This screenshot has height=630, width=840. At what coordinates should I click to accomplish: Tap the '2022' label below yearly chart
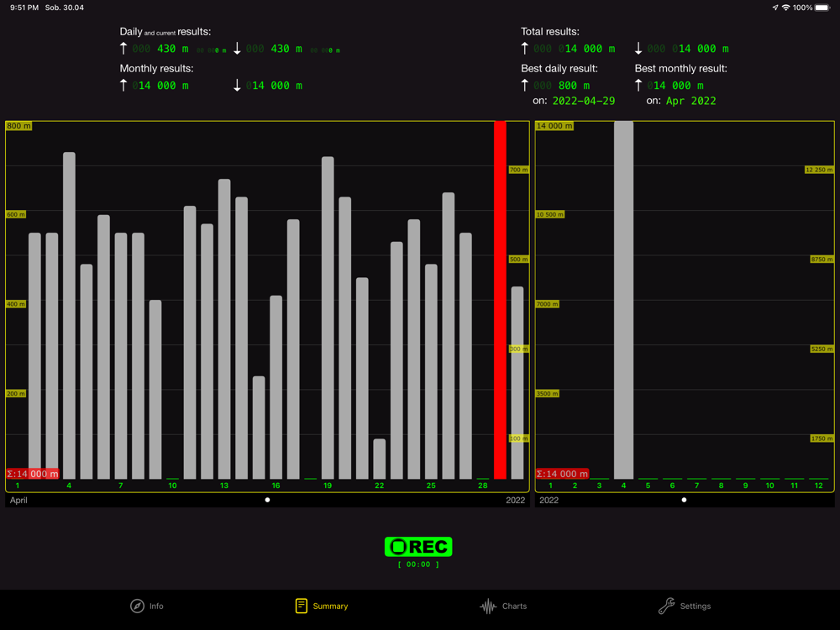(549, 500)
